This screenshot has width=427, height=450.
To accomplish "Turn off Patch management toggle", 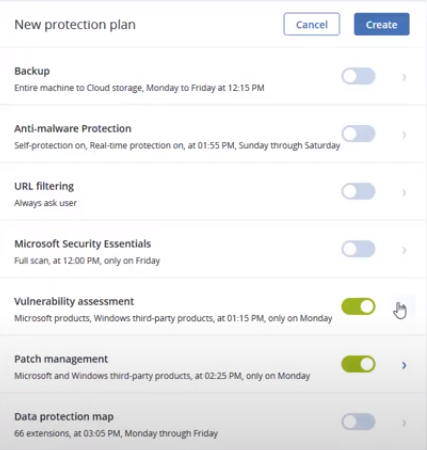I will pos(358,364).
